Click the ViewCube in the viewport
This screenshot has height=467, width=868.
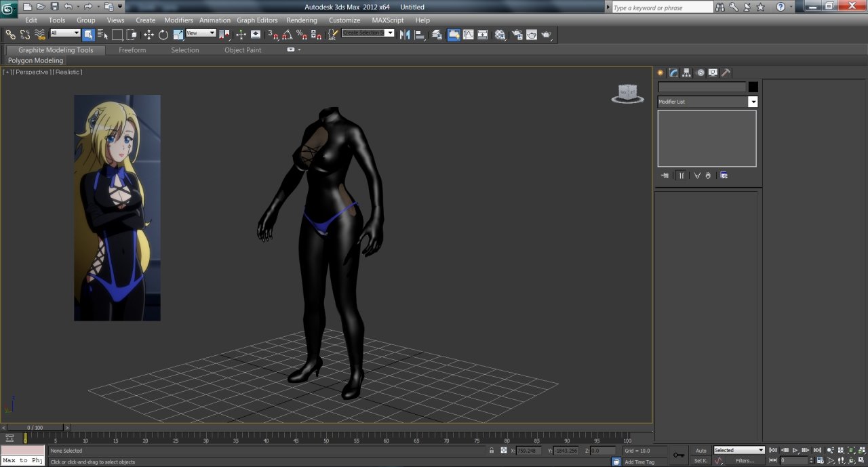click(x=627, y=94)
